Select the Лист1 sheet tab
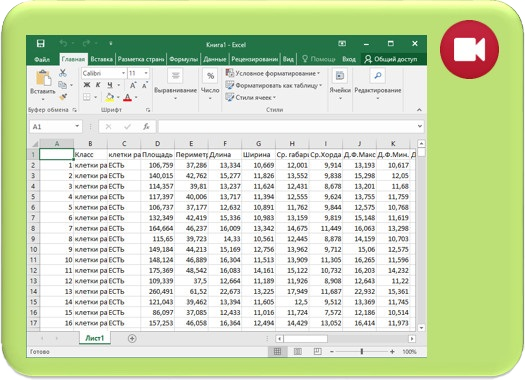 (95, 338)
